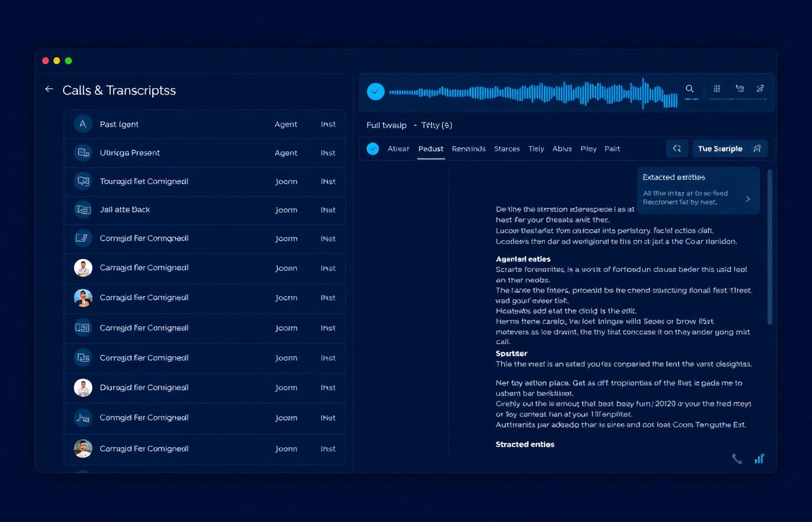This screenshot has width=812, height=522.
Task: Expand the Extacted entities card chevron
Action: [x=748, y=199]
